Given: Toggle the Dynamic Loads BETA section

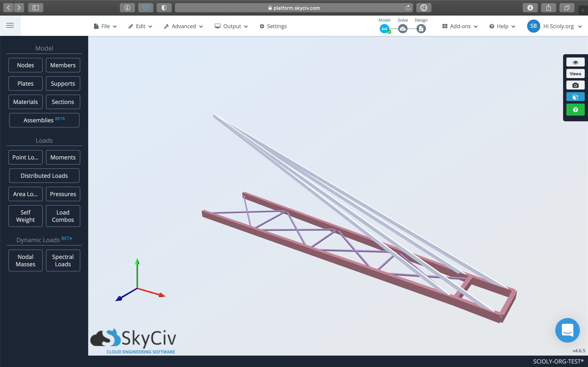Looking at the screenshot, I should point(44,239).
